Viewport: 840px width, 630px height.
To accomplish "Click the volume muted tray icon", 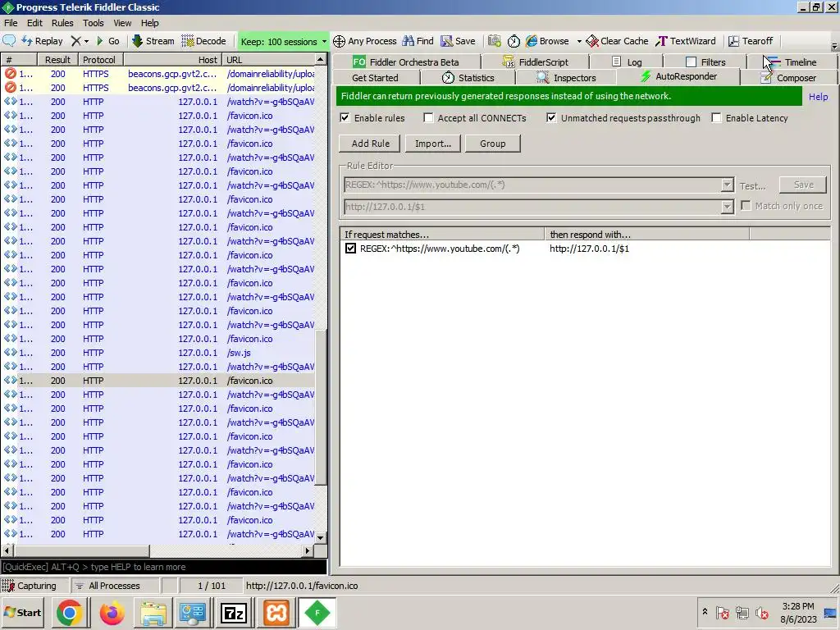I will point(762,612).
